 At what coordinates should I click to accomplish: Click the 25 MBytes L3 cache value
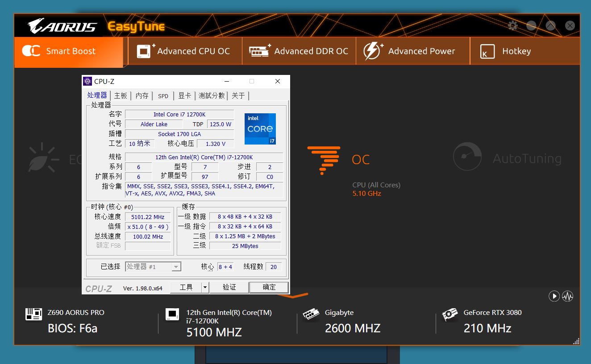(245, 246)
